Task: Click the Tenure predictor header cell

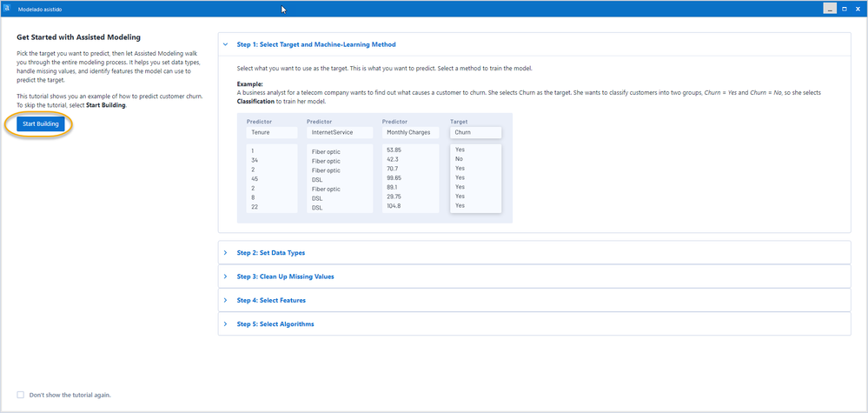Action: pyautogui.click(x=272, y=132)
